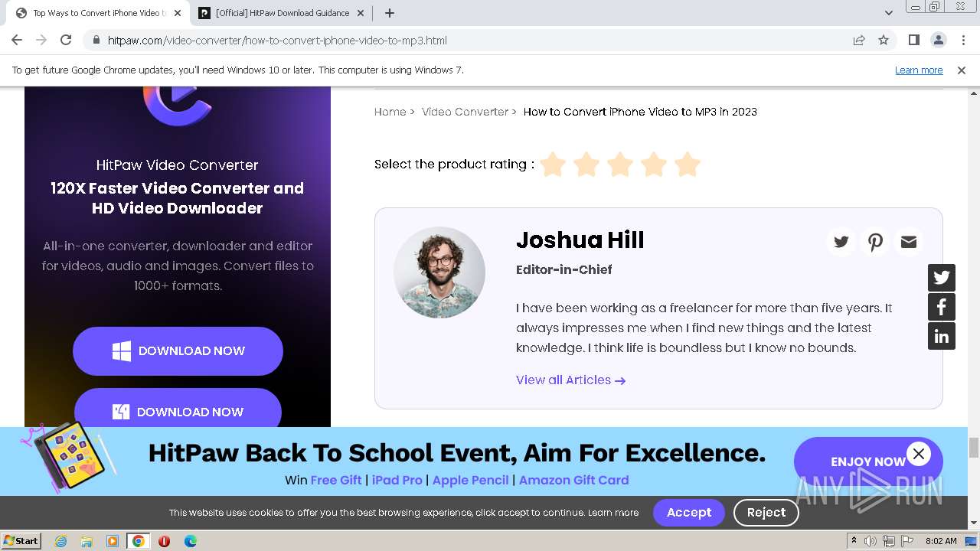The width and height of the screenshot is (980, 551).
Task: Open Microsoft Edge from taskbar
Action: [x=190, y=541]
